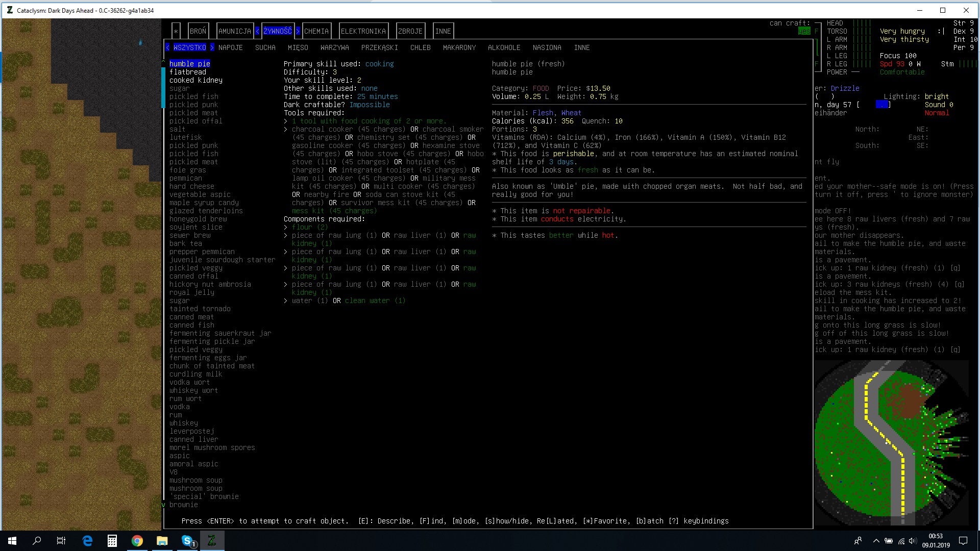Open the Windows Start menu
The width and height of the screenshot is (980, 551).
point(12,541)
